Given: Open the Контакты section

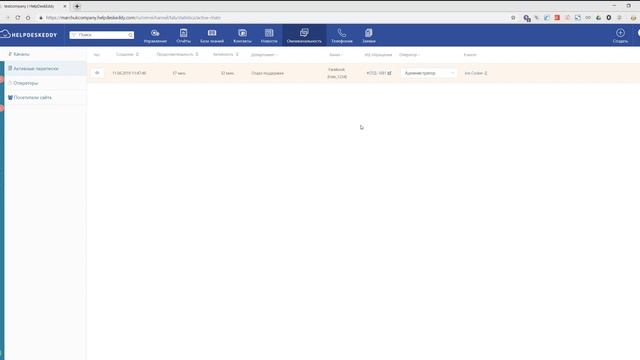Looking at the screenshot, I should (x=242, y=36).
